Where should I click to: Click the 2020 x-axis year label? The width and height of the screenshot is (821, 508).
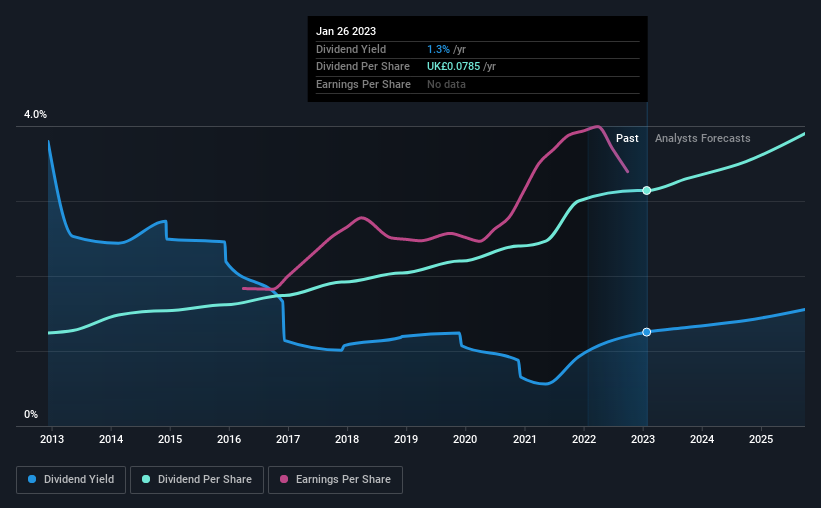465,439
